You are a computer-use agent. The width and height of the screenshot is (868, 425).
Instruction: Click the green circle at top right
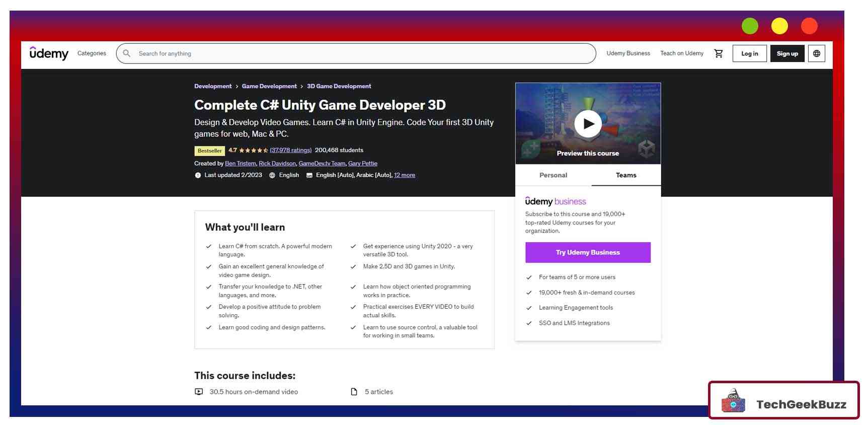(749, 26)
